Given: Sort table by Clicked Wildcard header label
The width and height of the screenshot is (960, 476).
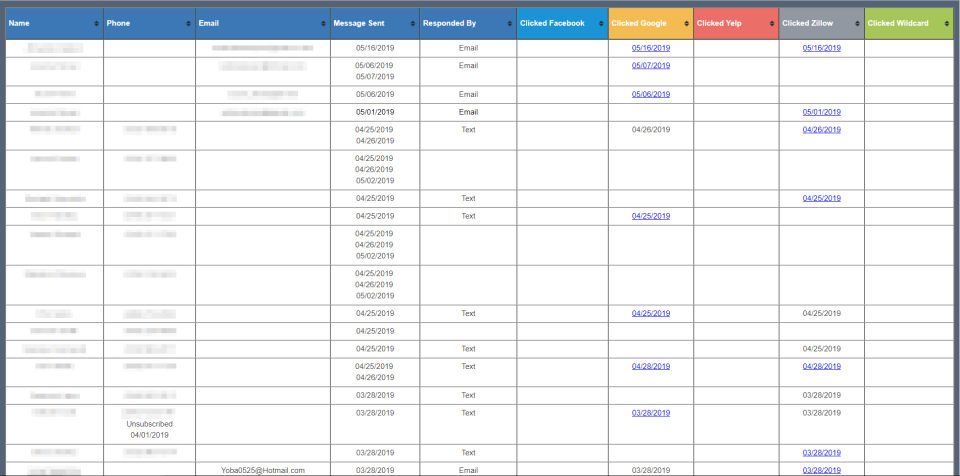Looking at the screenshot, I should [898, 23].
